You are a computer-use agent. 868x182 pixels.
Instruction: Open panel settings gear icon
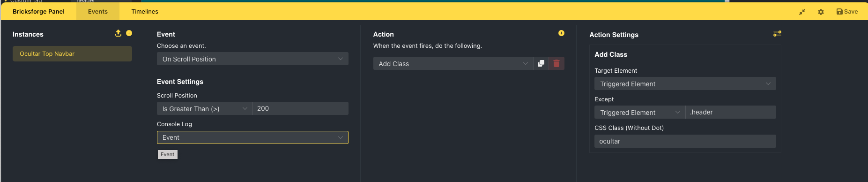[821, 12]
